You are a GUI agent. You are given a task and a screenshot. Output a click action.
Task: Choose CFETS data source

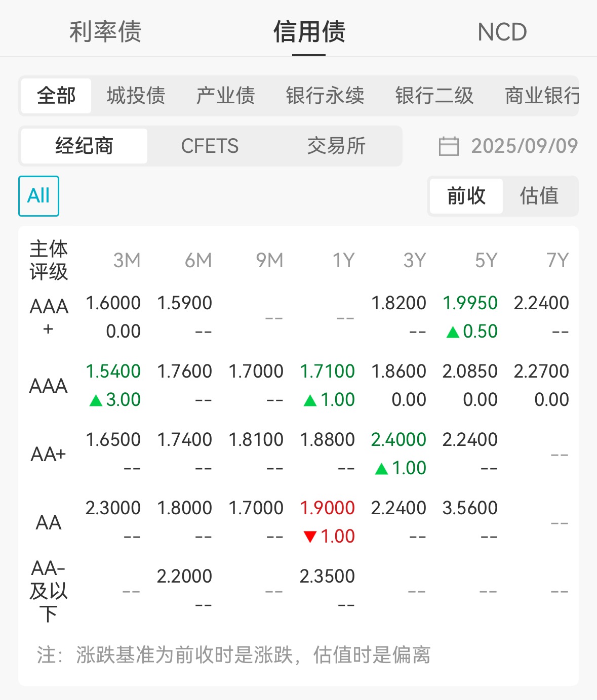point(210,146)
